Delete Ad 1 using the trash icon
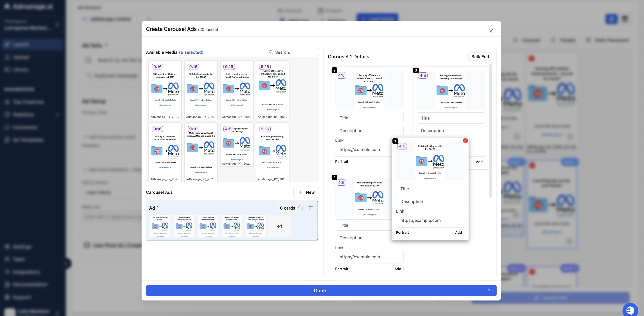This screenshot has height=316, width=644. pos(311,208)
